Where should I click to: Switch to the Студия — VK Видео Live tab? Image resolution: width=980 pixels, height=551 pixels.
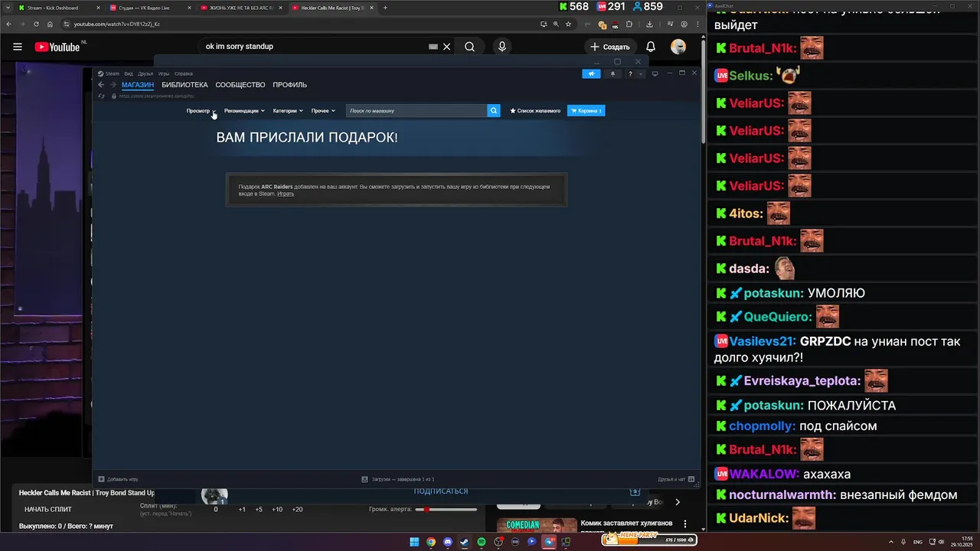click(x=149, y=8)
